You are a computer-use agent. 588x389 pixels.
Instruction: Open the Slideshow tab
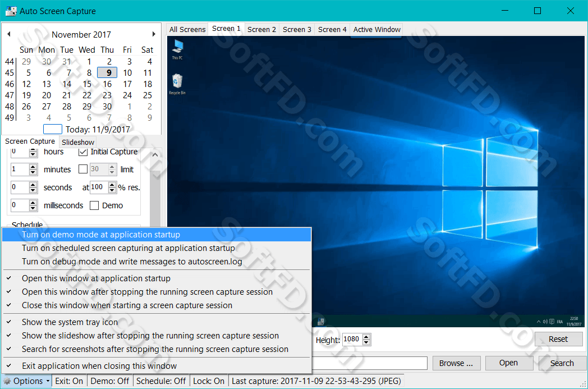[x=78, y=142]
